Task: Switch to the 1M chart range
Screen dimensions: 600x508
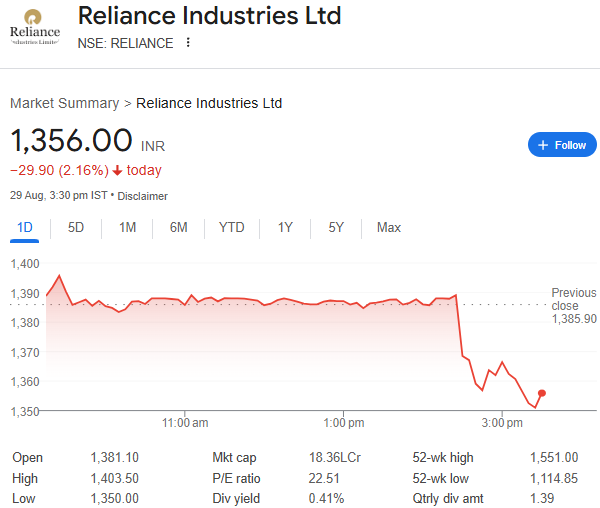Action: pos(127,227)
